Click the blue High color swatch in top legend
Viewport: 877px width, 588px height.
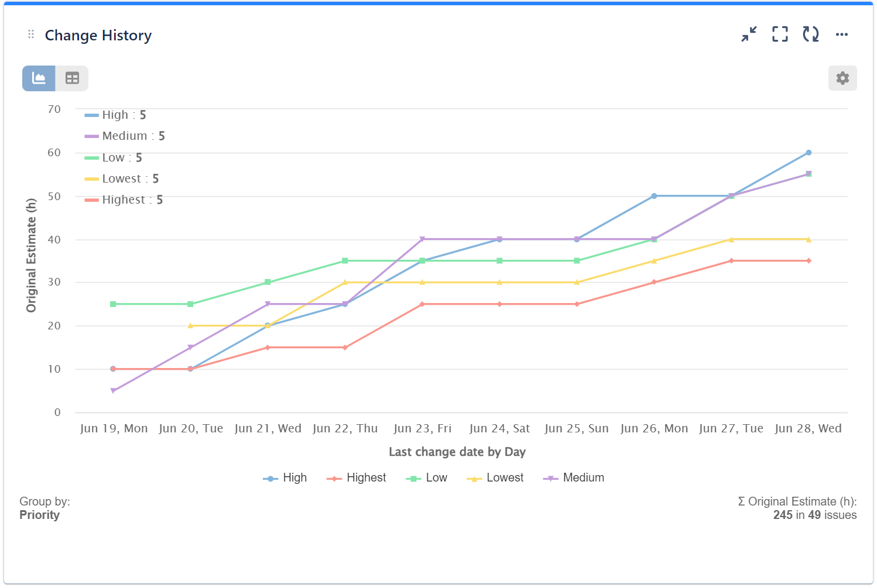click(91, 115)
